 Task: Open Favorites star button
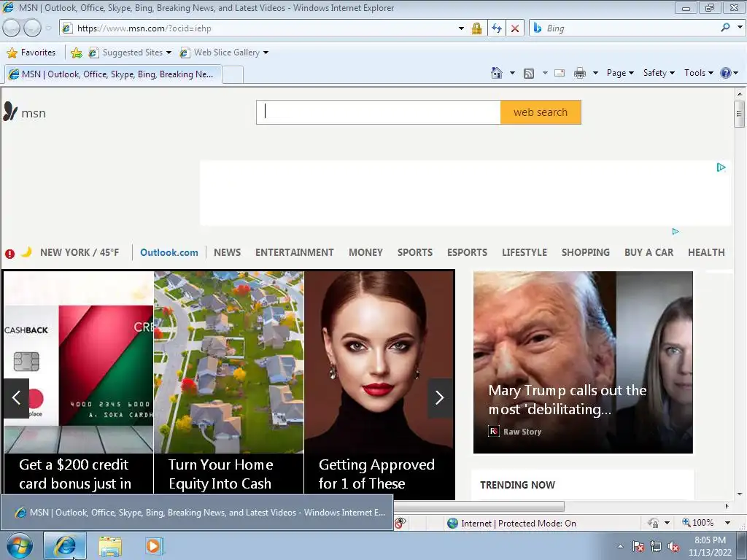coord(32,52)
